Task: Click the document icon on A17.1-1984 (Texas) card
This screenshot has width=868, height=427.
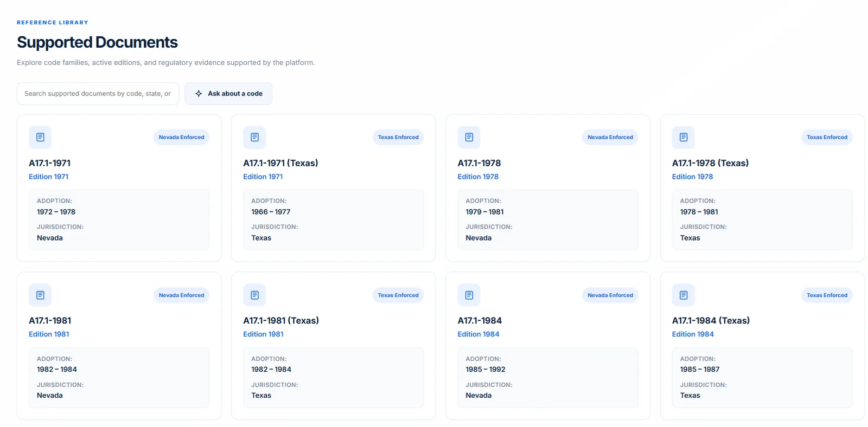Action: click(684, 295)
